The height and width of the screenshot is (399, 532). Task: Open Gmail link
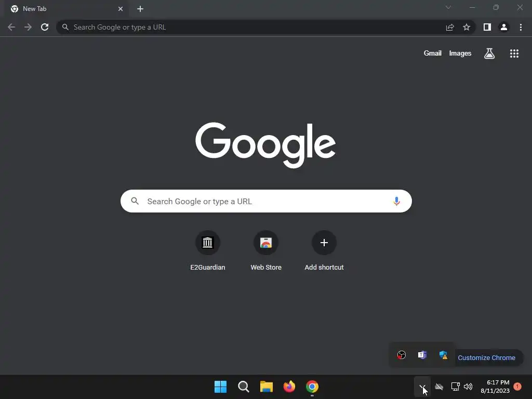point(433,54)
